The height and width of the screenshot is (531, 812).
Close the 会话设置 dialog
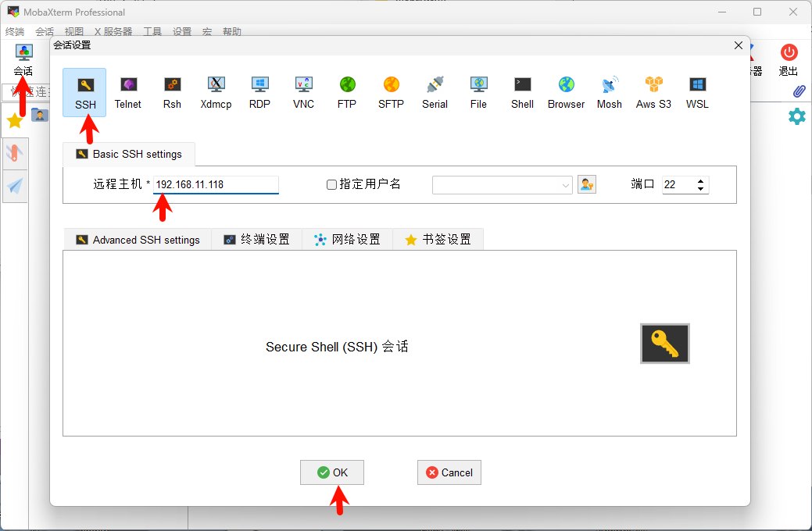pyautogui.click(x=739, y=45)
